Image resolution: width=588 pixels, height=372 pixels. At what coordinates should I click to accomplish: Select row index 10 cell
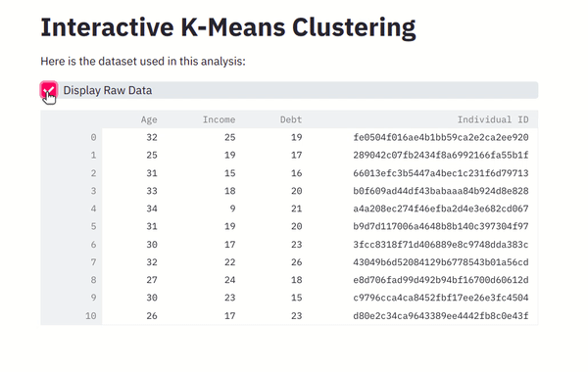(72, 316)
